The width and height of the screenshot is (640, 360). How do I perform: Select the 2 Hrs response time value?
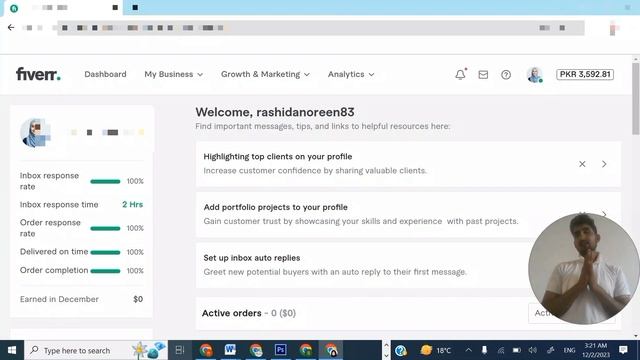tap(133, 204)
